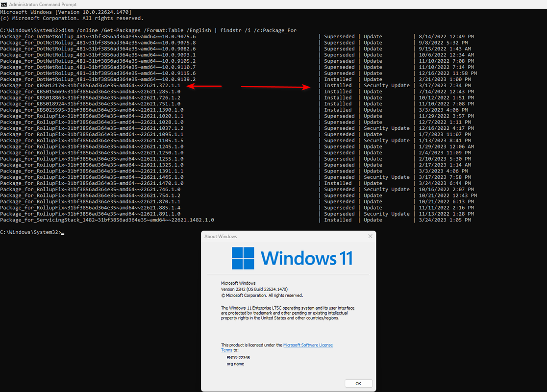Click the 'About Windows' dialog title
Screen dimensions: 547x392
(x=221, y=237)
